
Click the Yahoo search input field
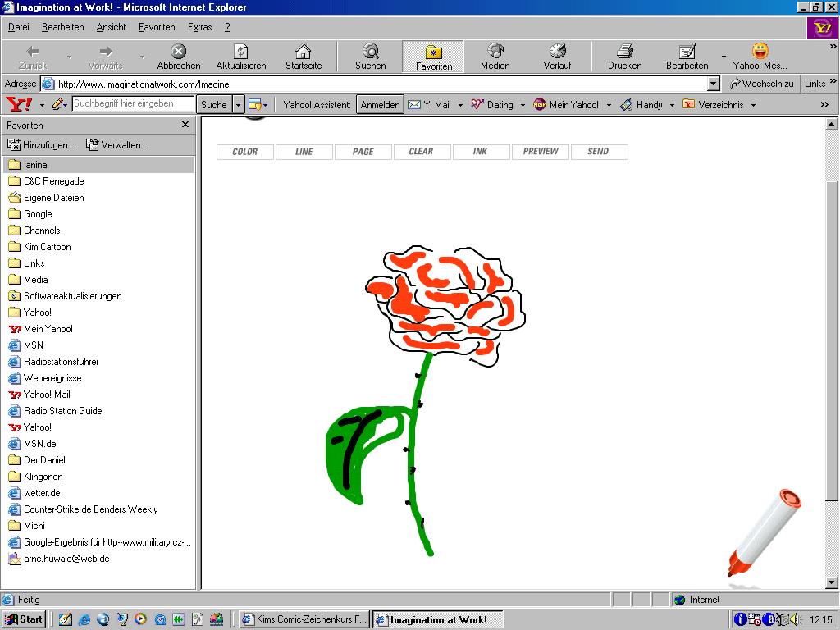(x=133, y=104)
